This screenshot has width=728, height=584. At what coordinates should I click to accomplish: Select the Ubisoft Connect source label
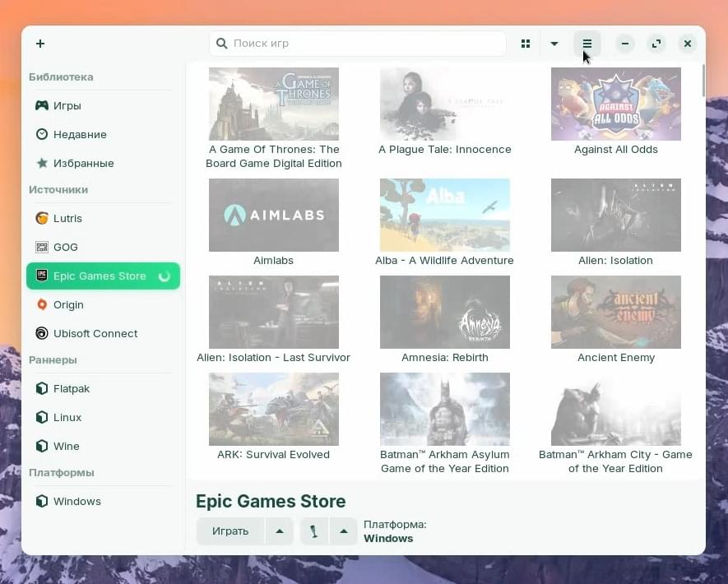(x=95, y=333)
